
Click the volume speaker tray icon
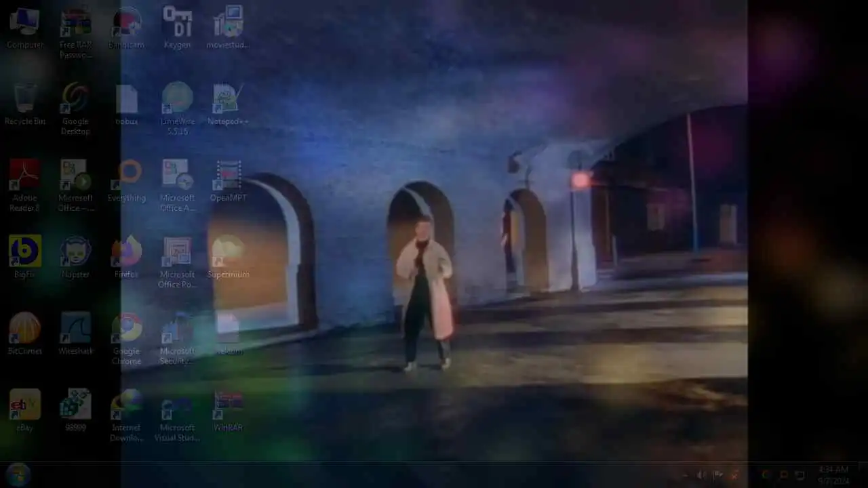[701, 475]
